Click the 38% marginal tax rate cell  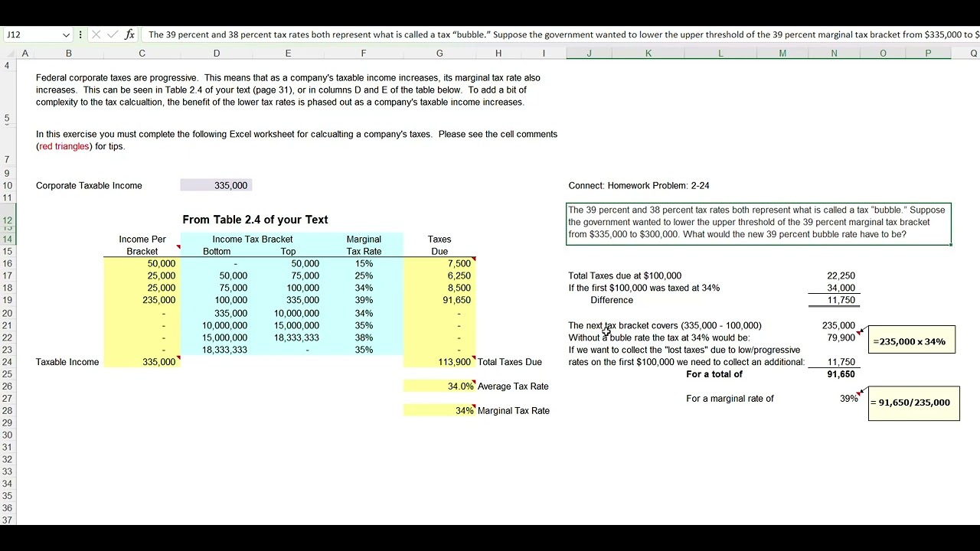364,337
